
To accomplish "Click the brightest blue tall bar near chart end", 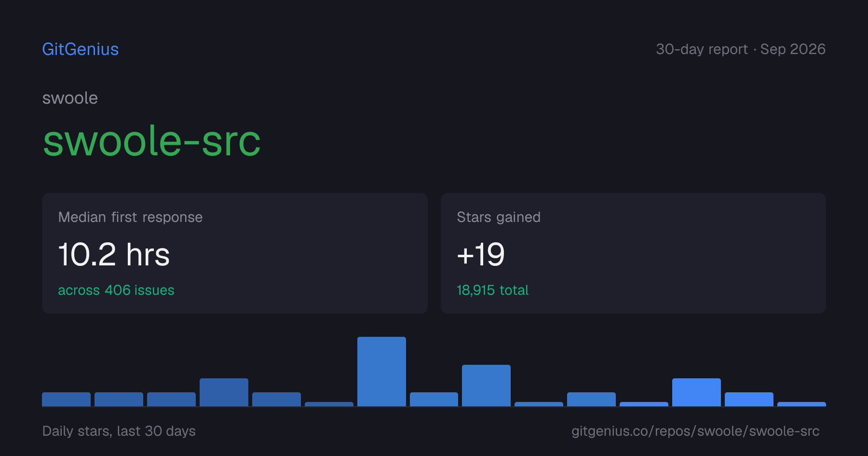I will click(x=696, y=392).
